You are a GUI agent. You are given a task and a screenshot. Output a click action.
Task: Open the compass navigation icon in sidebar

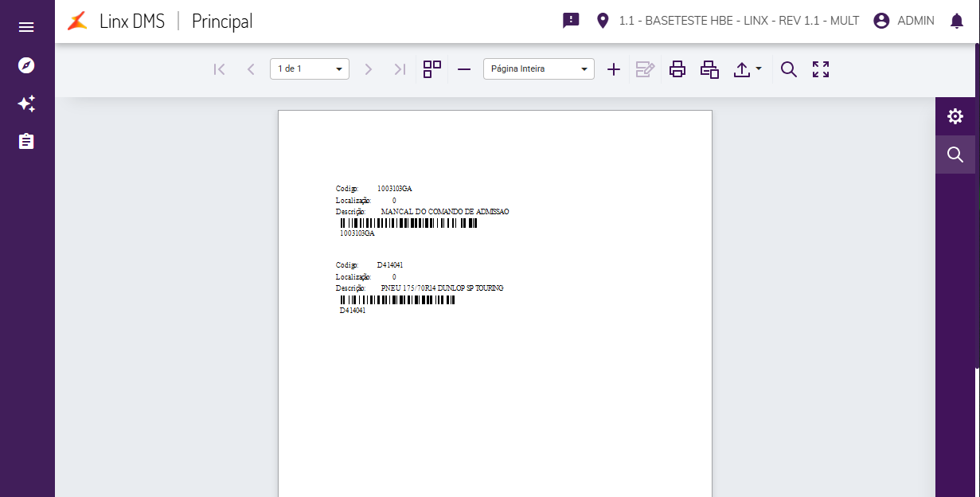point(26,65)
